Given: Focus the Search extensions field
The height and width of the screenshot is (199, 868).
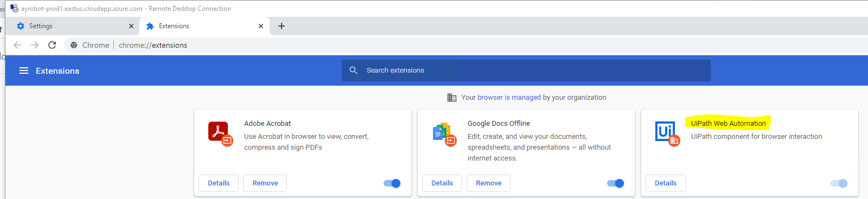Looking at the screenshot, I should click(526, 70).
